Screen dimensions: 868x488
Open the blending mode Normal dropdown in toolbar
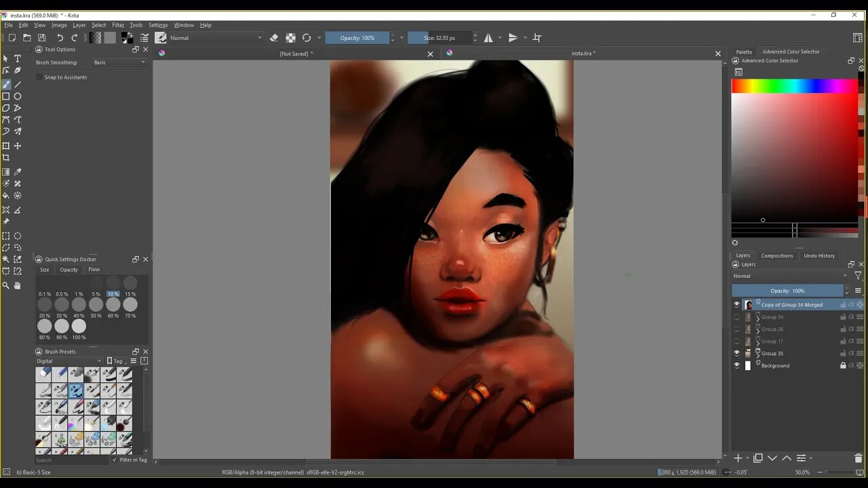point(216,38)
